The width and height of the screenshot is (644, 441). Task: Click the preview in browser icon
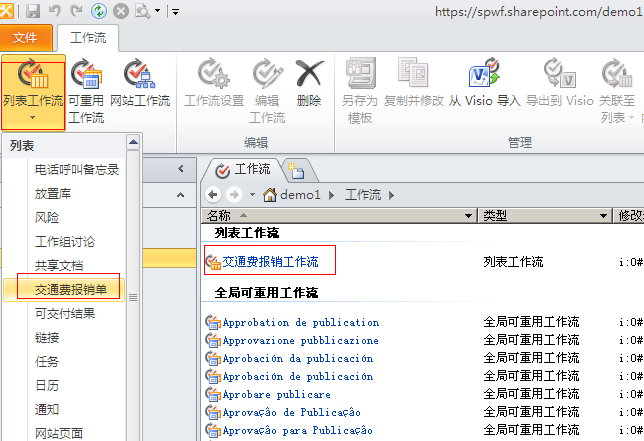[143, 11]
